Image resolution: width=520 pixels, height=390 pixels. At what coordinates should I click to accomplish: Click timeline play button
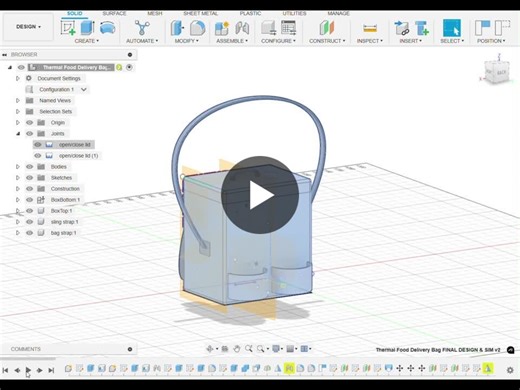(x=28, y=370)
